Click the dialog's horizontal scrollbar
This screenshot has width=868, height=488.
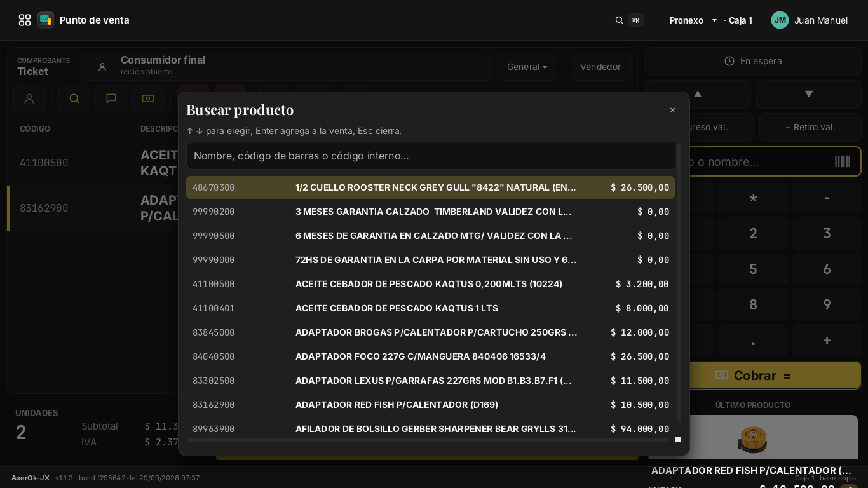click(x=428, y=439)
